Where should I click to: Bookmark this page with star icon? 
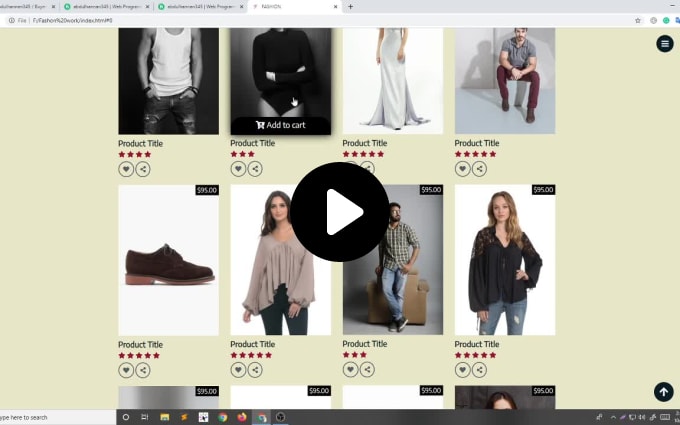(638, 20)
